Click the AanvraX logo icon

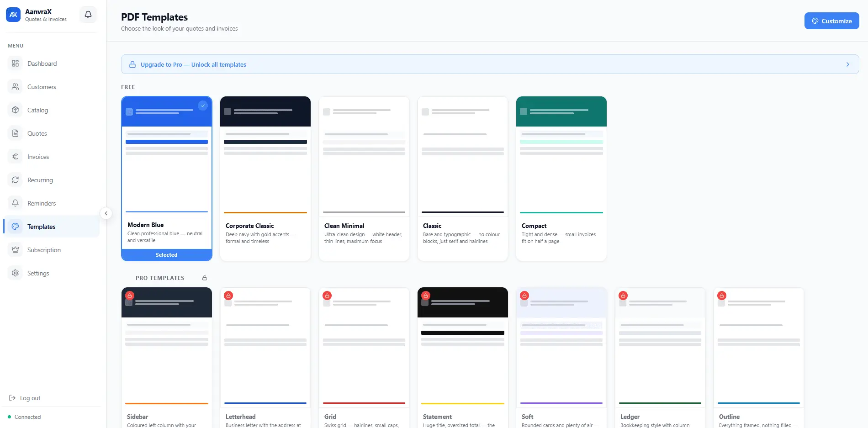pyautogui.click(x=13, y=15)
